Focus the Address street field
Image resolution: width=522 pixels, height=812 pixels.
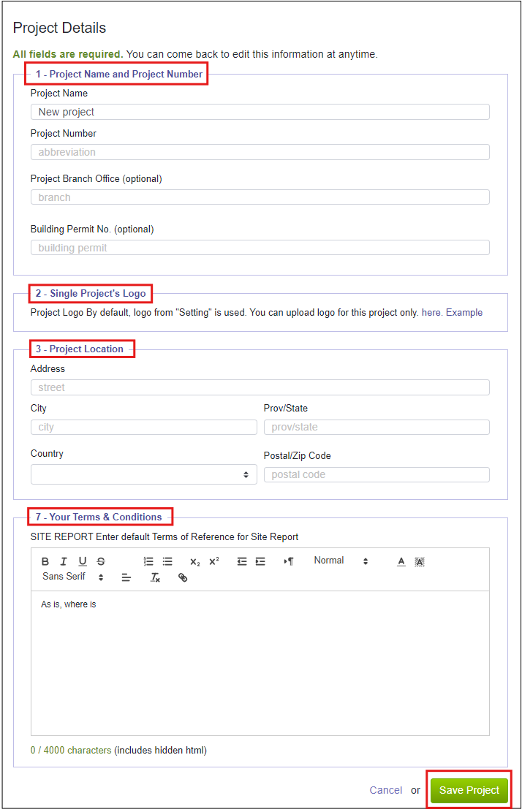pyautogui.click(x=260, y=387)
